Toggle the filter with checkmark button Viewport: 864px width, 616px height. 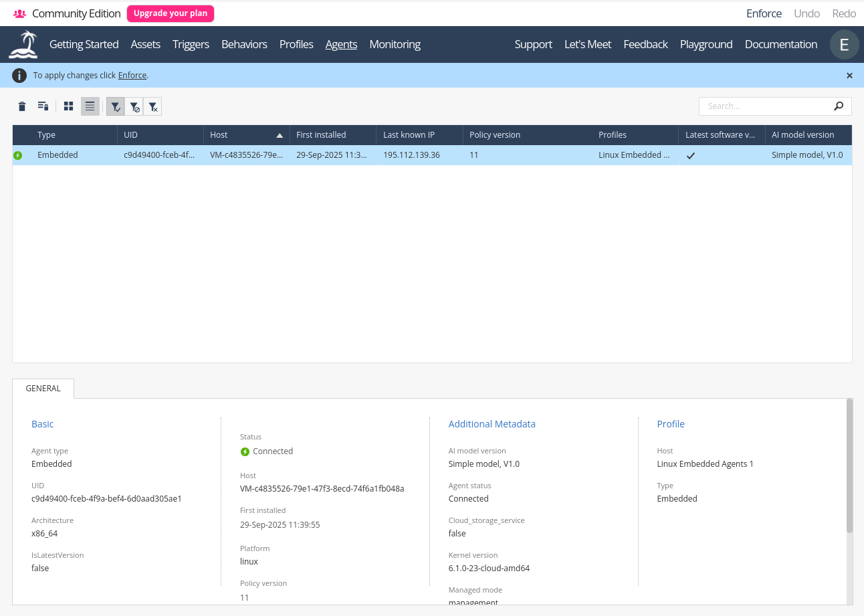[116, 106]
